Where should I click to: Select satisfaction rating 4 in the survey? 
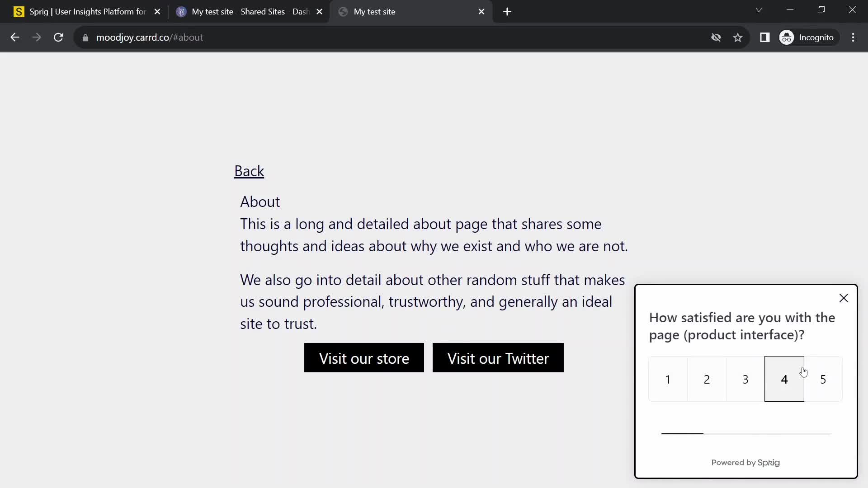tap(783, 379)
